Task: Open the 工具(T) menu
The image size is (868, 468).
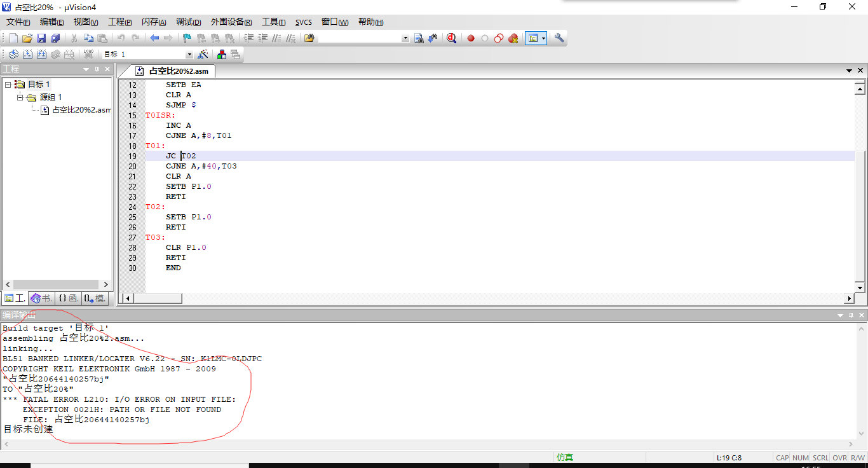Action: [x=273, y=22]
